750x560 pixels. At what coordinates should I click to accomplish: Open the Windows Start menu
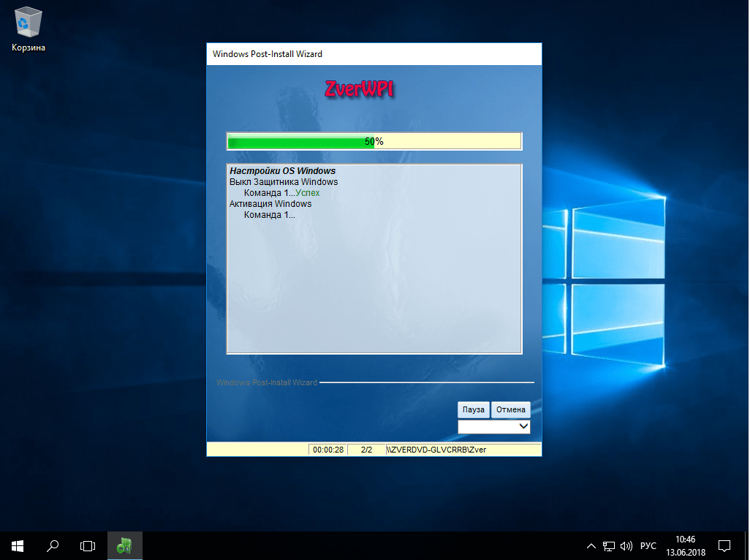pos(18,545)
